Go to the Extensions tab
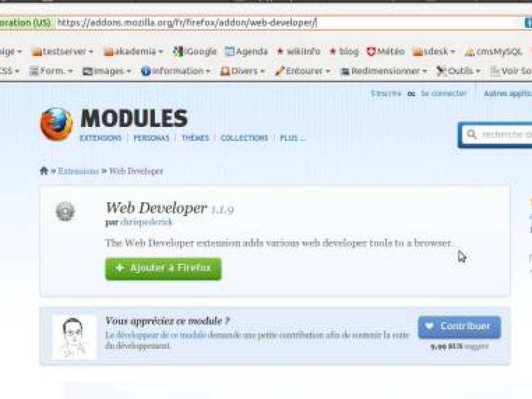Screen dimensions: 532x399 pos(100,138)
